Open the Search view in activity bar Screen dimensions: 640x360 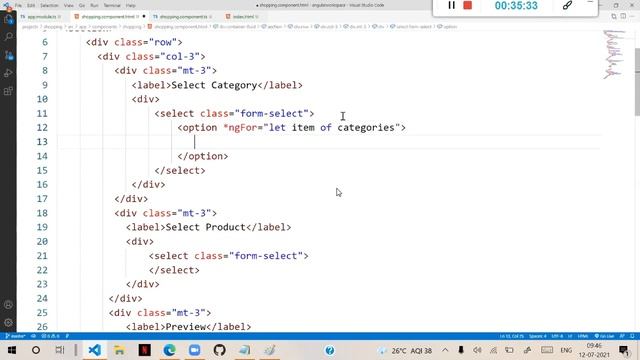pos(8,37)
